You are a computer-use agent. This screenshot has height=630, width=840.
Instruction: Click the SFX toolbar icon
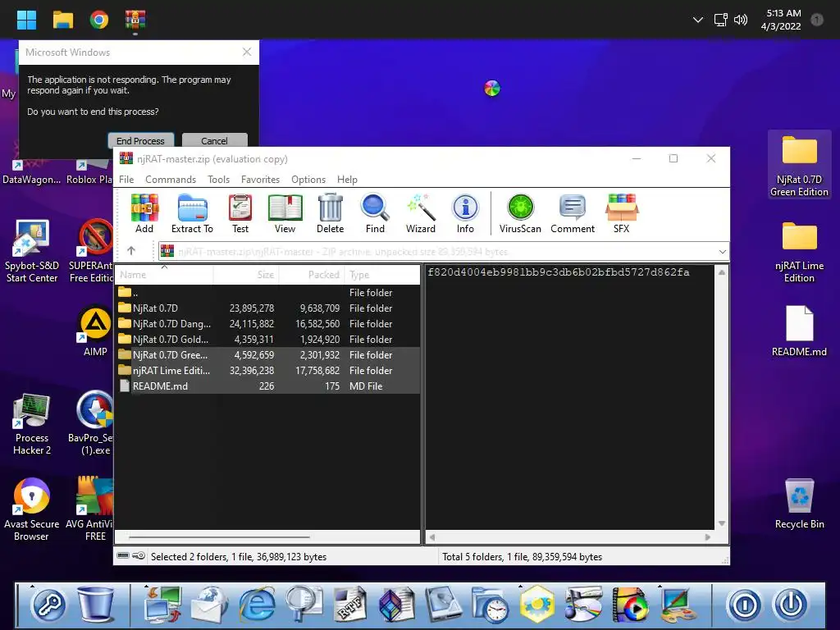tap(622, 213)
